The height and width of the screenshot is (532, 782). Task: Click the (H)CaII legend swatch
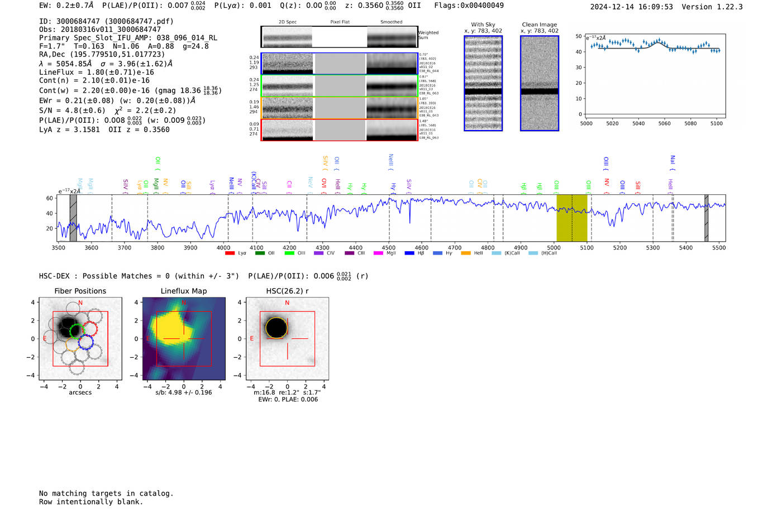click(533, 253)
